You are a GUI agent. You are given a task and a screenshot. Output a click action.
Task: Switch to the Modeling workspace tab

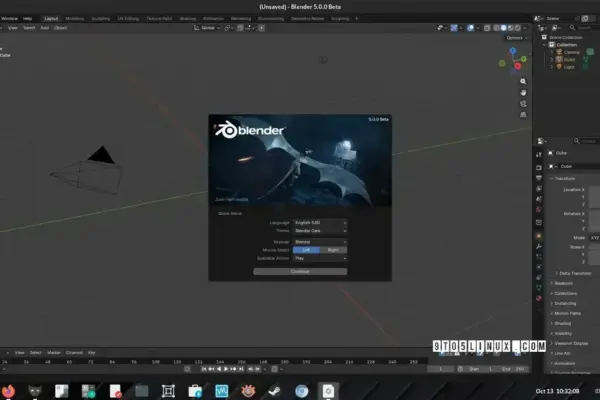75,18
